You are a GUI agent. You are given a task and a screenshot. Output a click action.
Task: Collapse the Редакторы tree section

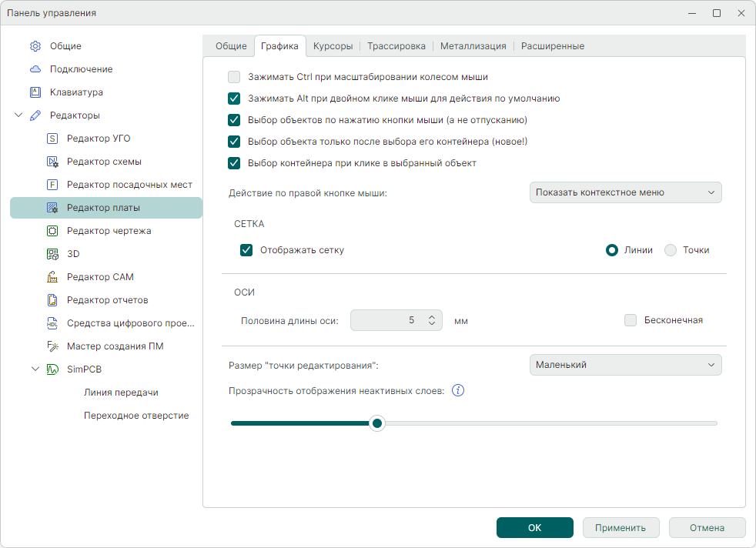point(18,115)
